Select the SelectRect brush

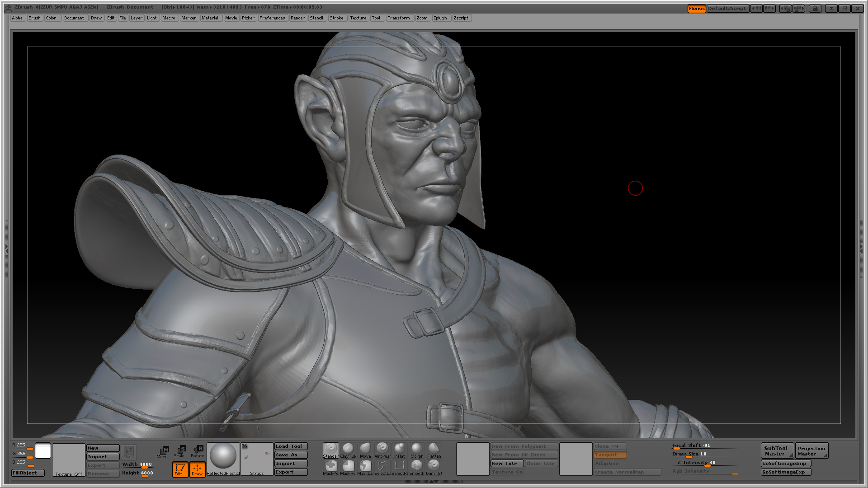399,468
